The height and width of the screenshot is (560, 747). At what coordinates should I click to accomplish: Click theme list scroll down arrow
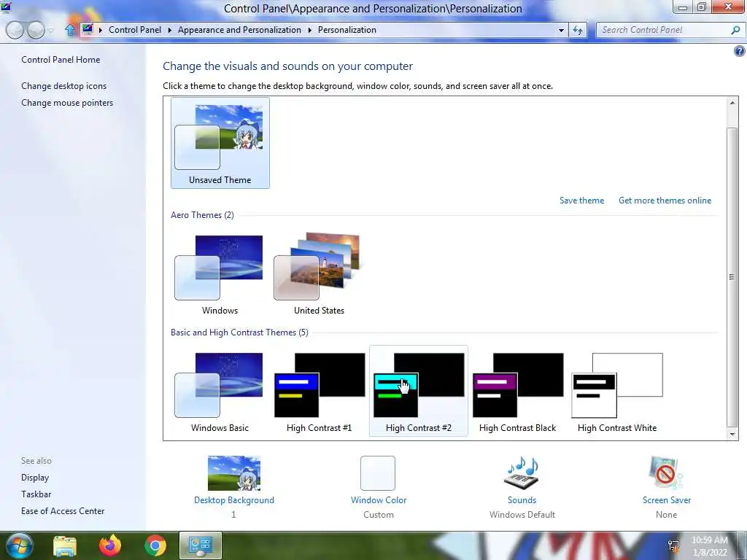click(732, 434)
